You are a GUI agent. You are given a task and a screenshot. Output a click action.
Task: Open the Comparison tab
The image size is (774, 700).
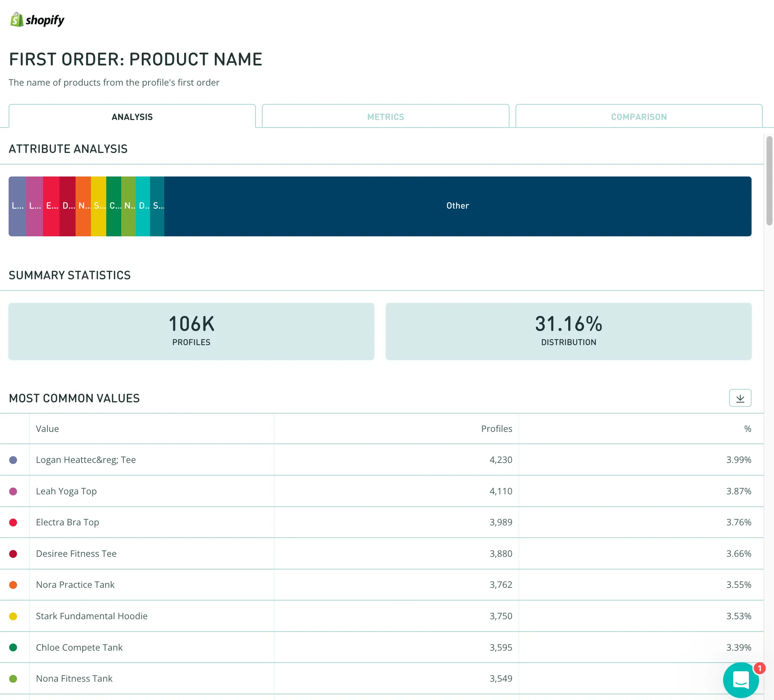(639, 117)
